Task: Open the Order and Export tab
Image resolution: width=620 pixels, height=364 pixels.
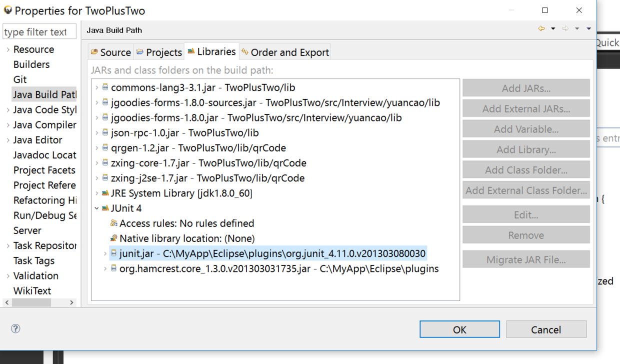Action: pyautogui.click(x=285, y=52)
